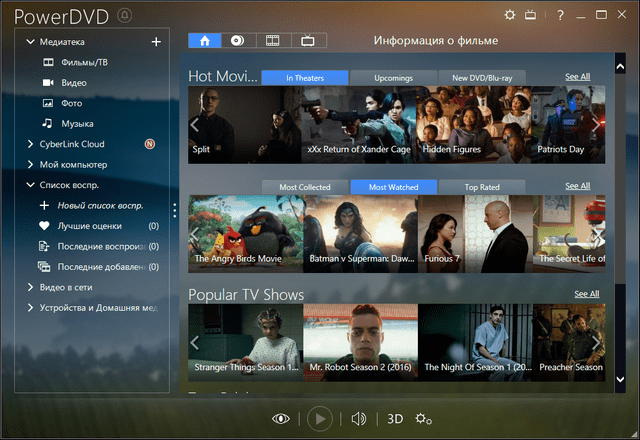This screenshot has height=440, width=640.
Task: Toggle the eye TrueTheater enhancements icon
Action: pos(281,419)
